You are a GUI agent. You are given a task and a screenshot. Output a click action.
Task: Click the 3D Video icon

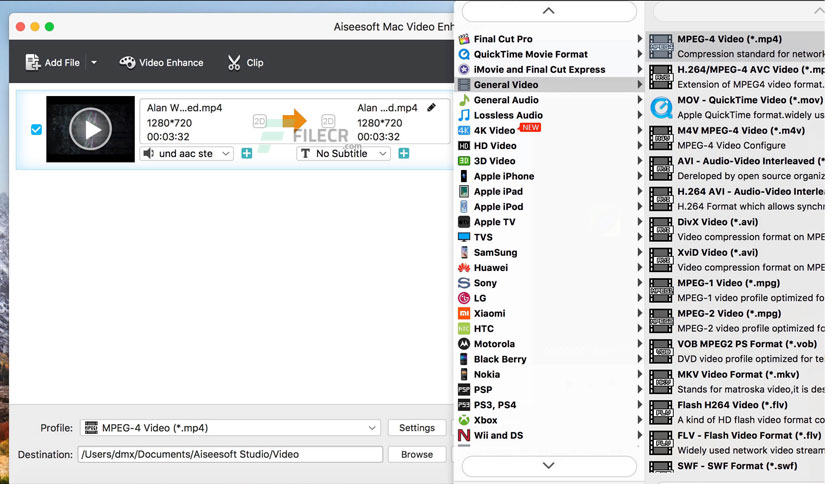464,160
